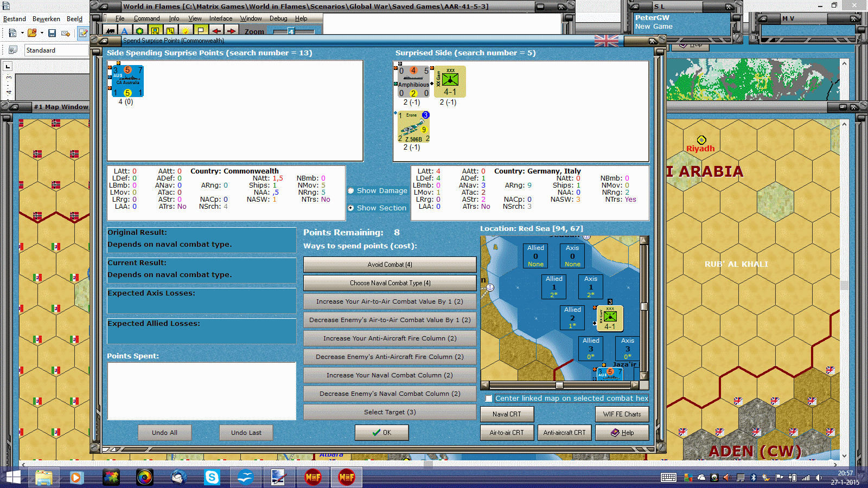Viewport: 868px width, 488px height.
Task: Click the Undo Last button
Action: click(x=246, y=433)
